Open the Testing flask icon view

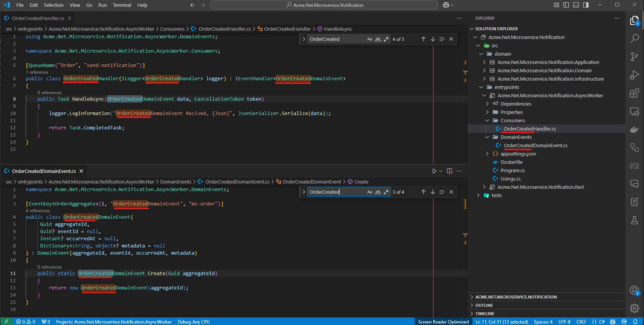coord(635,220)
